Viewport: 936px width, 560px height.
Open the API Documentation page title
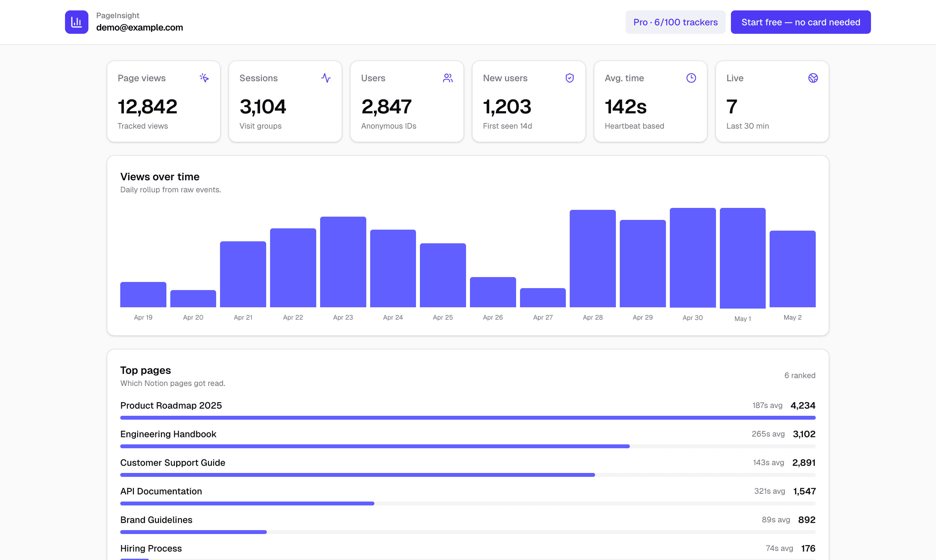161,491
